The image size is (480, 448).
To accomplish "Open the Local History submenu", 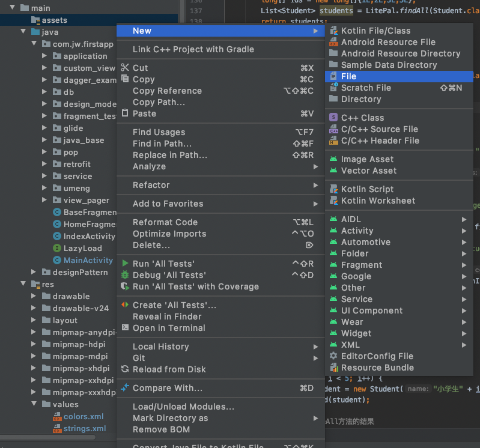I will pos(220,347).
